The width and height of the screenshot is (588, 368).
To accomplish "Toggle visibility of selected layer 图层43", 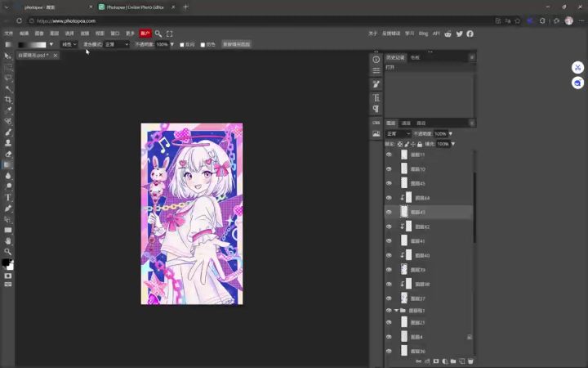I will tap(389, 212).
